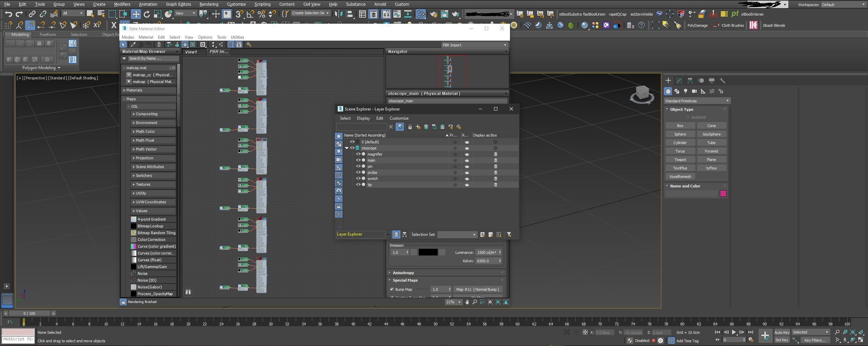
Task: Click the Map #11 (Normal Bump) button
Action: (x=477, y=289)
